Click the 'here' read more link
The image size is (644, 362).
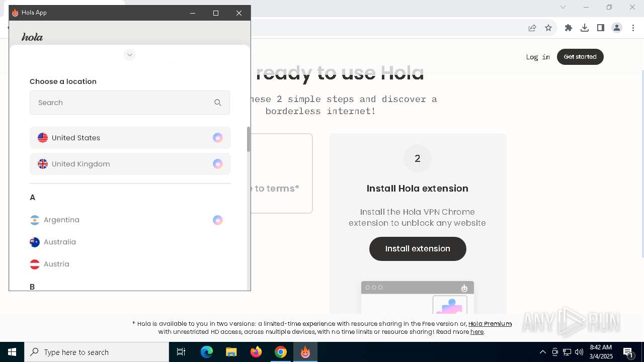click(477, 332)
